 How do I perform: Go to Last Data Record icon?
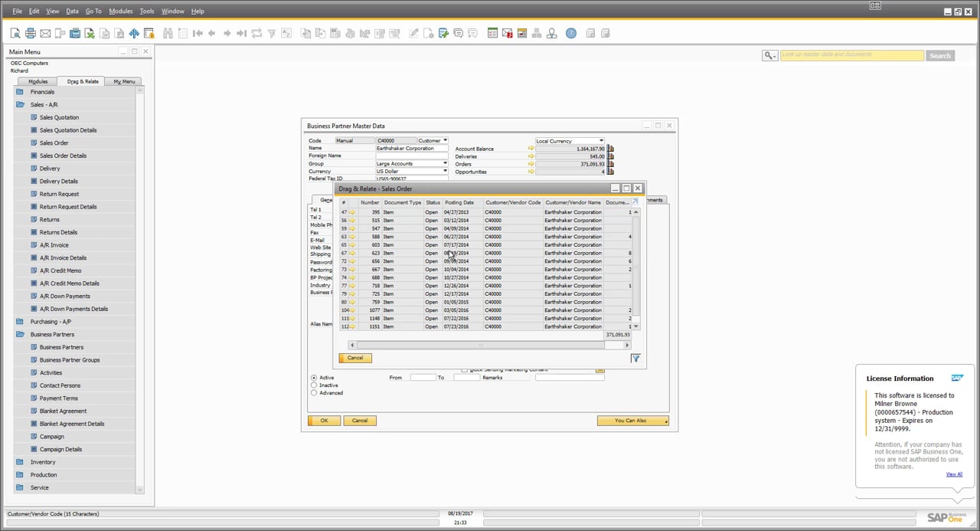pos(242,33)
